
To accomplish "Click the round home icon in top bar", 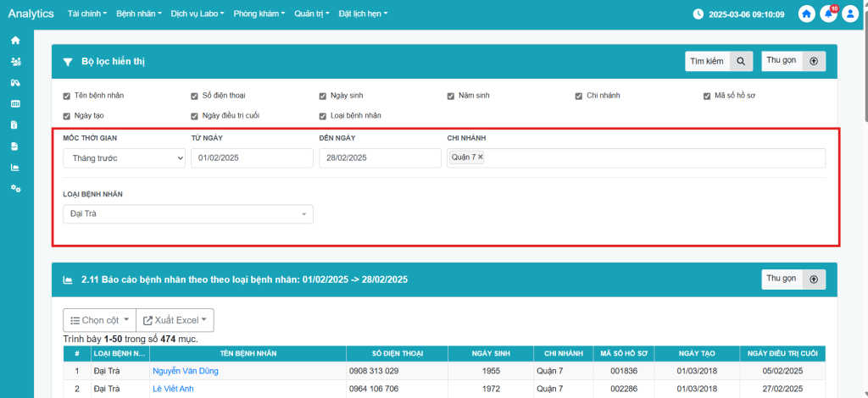I will [x=806, y=14].
